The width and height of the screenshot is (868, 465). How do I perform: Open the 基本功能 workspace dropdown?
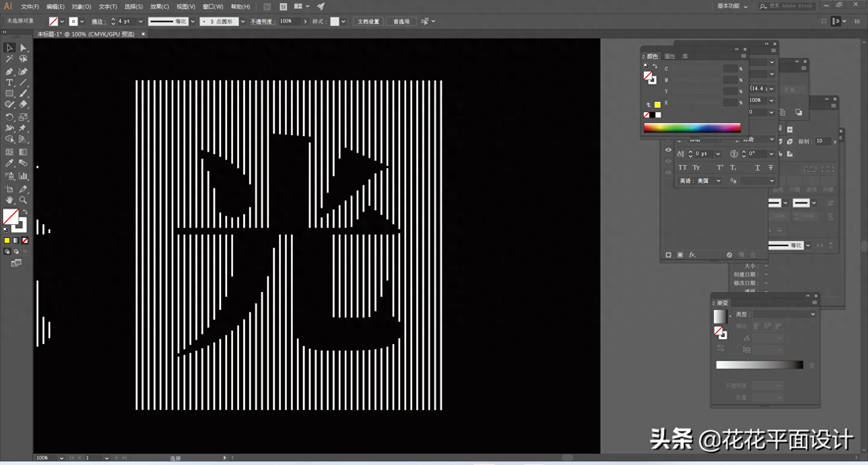(732, 6)
